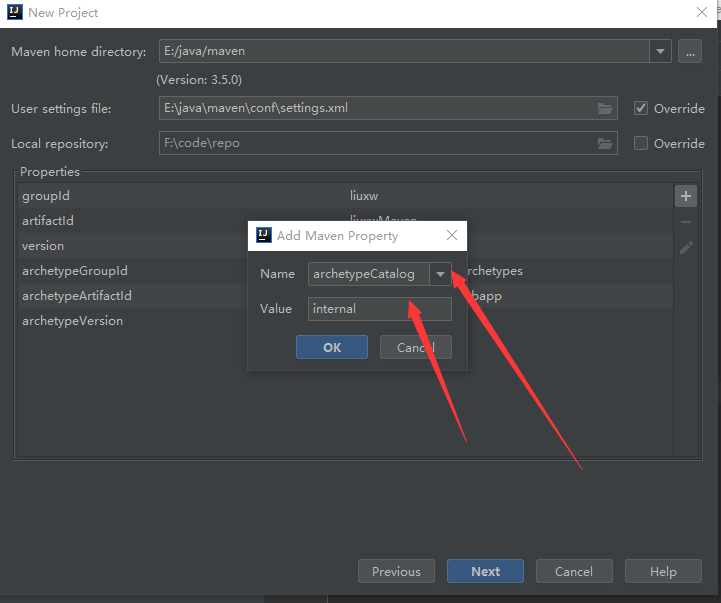Click the Previous button
Image resolution: width=721 pixels, height=603 pixels.
pos(396,571)
